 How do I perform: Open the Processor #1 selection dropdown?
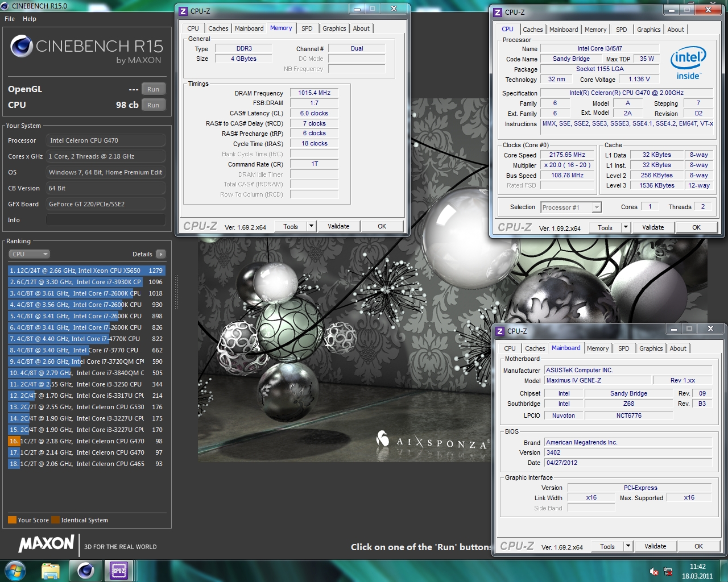click(x=570, y=207)
